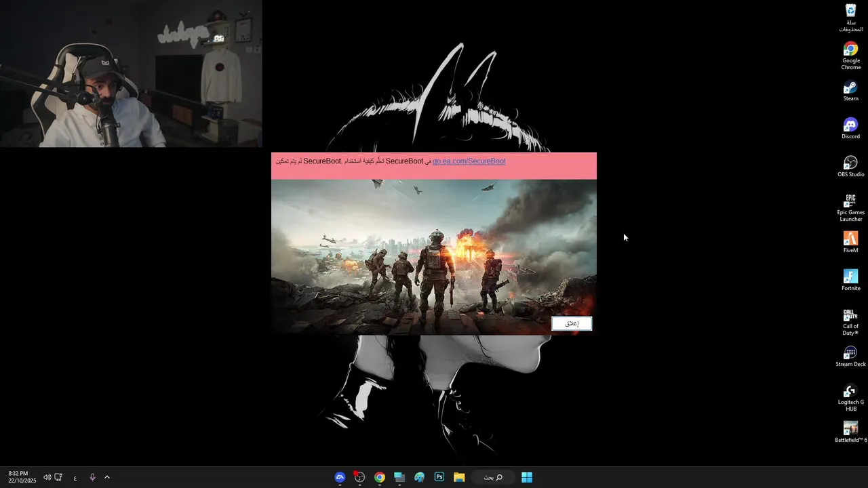Open the Paint palette taskbar icon
868x488 pixels.
[420, 477]
